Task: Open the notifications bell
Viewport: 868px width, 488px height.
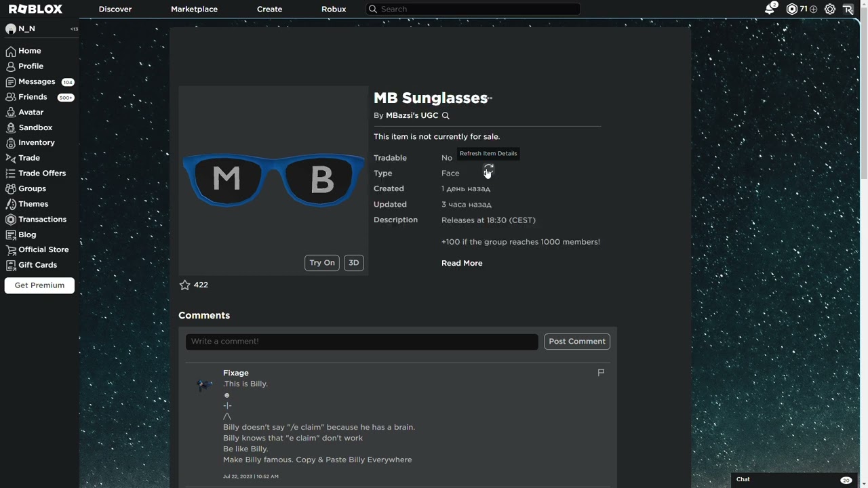Action: coord(770,9)
